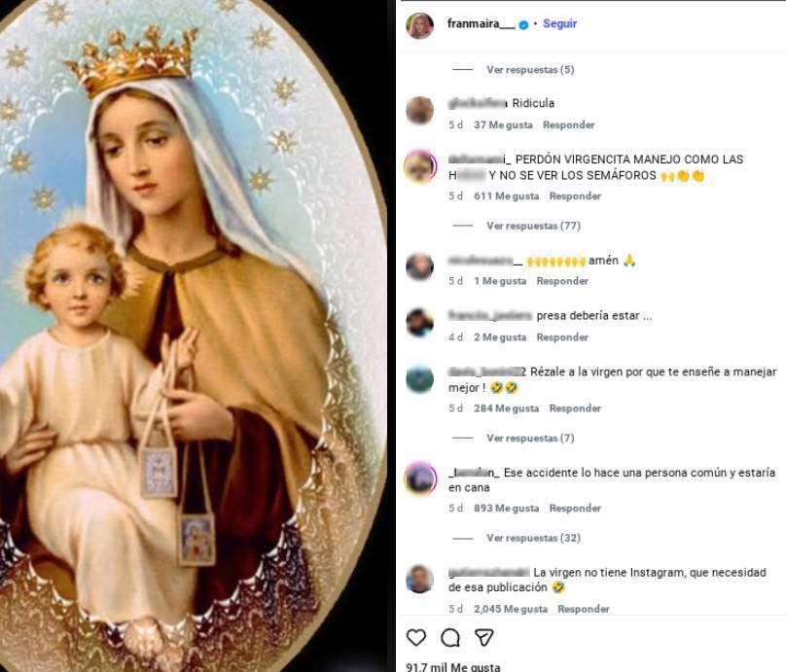Screen dimensions: 786x672
Task: Show 'Ver respuestas (7)' thread
Action: (x=530, y=438)
